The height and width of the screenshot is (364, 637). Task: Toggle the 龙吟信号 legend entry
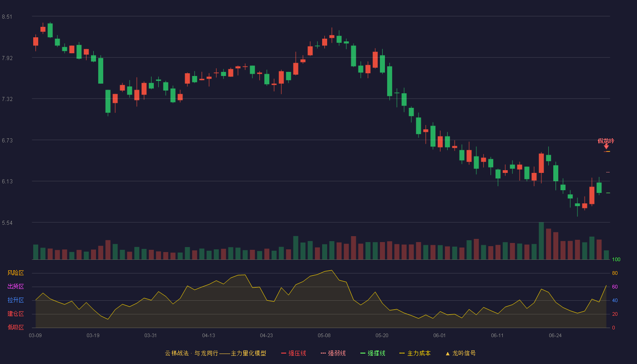click(x=460, y=353)
